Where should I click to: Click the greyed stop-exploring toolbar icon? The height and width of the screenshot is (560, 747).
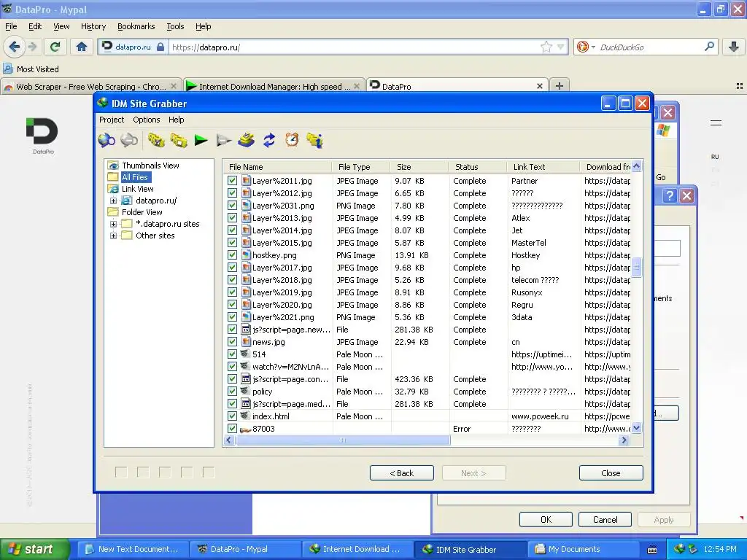tap(129, 141)
